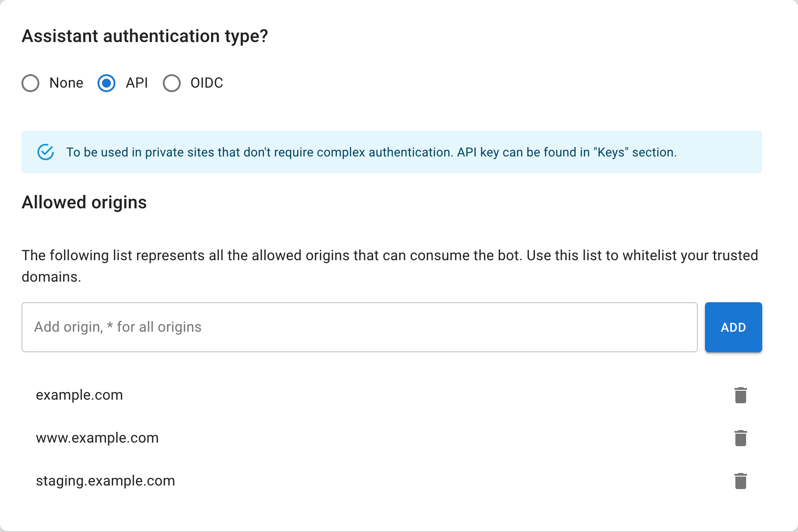Viewport: 798px width, 532px height.
Task: Click the Assistant authentication type heading
Action: point(145,36)
